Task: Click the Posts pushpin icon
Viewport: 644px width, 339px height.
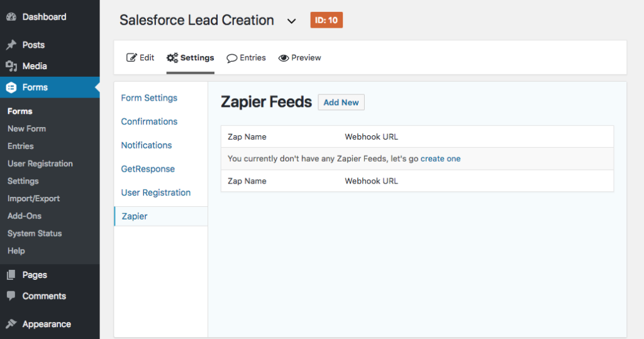Action: pyautogui.click(x=11, y=45)
